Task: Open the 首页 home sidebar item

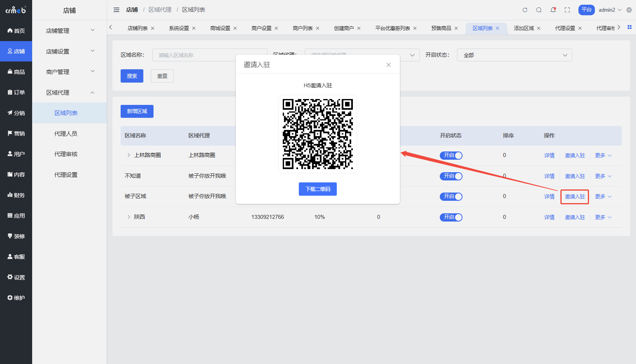Action: pos(16,31)
